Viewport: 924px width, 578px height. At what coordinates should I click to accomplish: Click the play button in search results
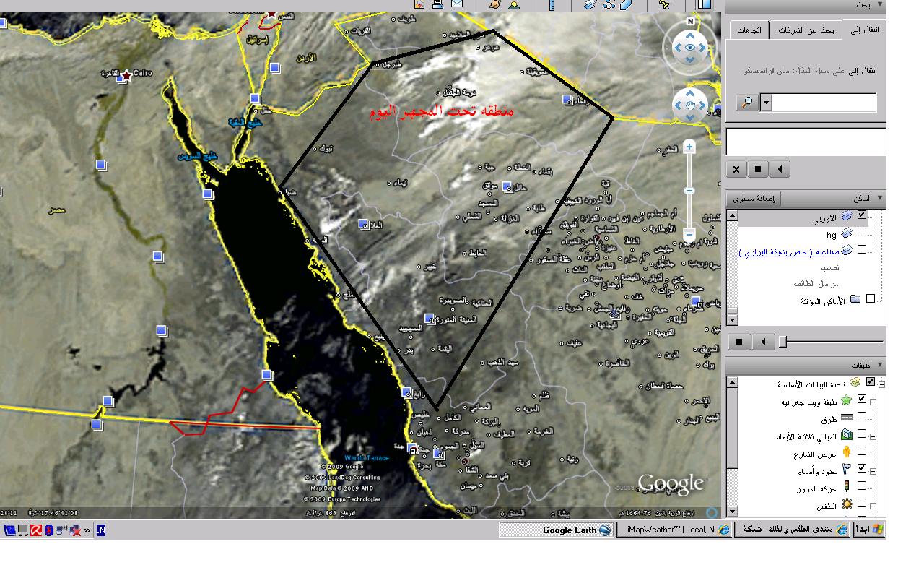tap(780, 169)
